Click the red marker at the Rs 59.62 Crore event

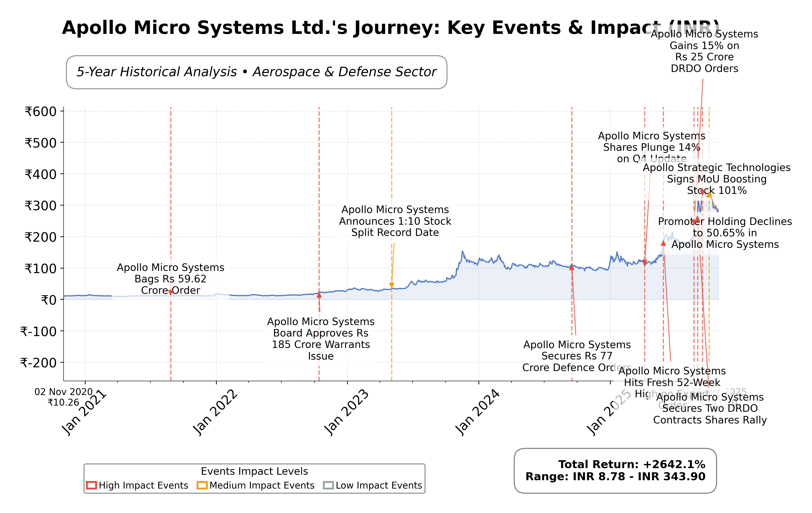point(171,292)
